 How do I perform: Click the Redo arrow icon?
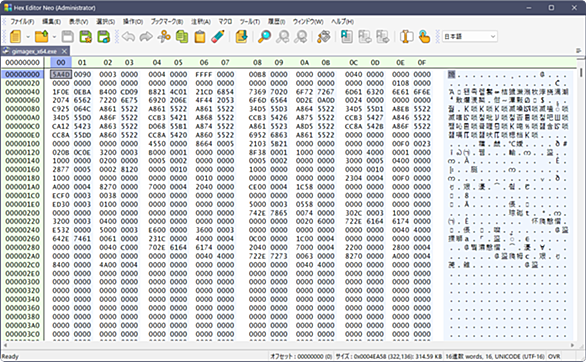click(x=146, y=37)
